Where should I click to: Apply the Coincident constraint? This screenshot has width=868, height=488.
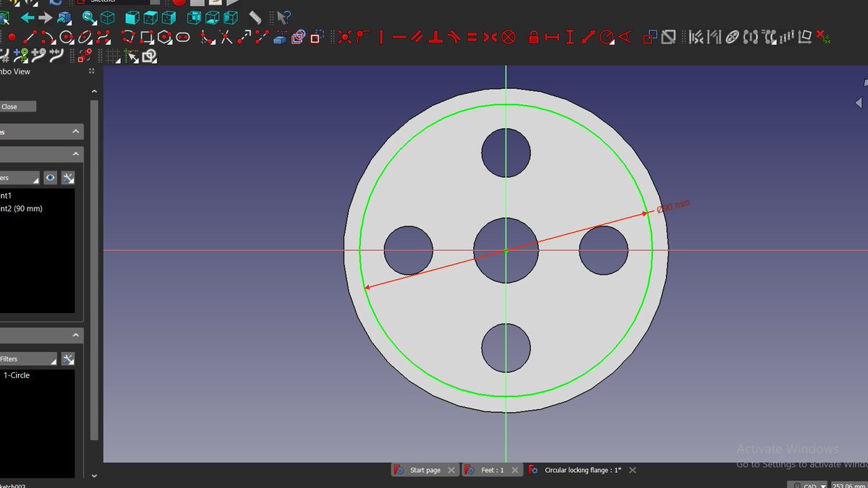pyautogui.click(x=344, y=37)
